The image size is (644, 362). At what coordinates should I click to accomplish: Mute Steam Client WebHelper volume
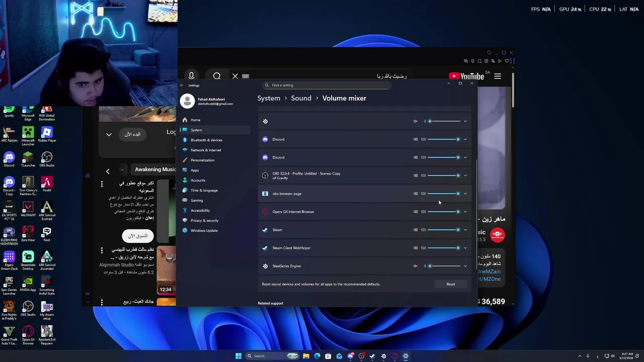416,248
